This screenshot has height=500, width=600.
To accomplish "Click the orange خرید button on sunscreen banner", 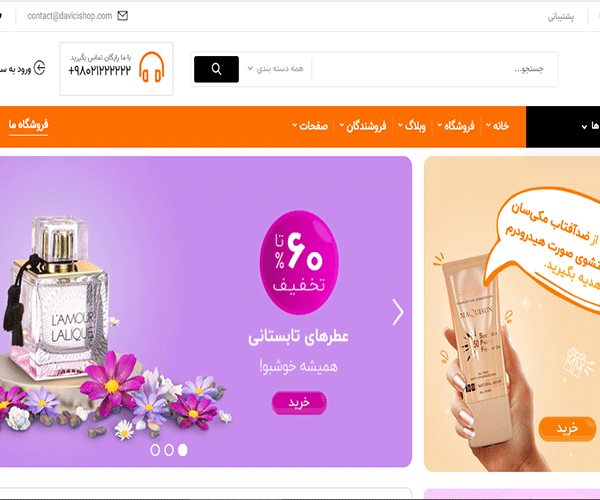I will [x=567, y=429].
